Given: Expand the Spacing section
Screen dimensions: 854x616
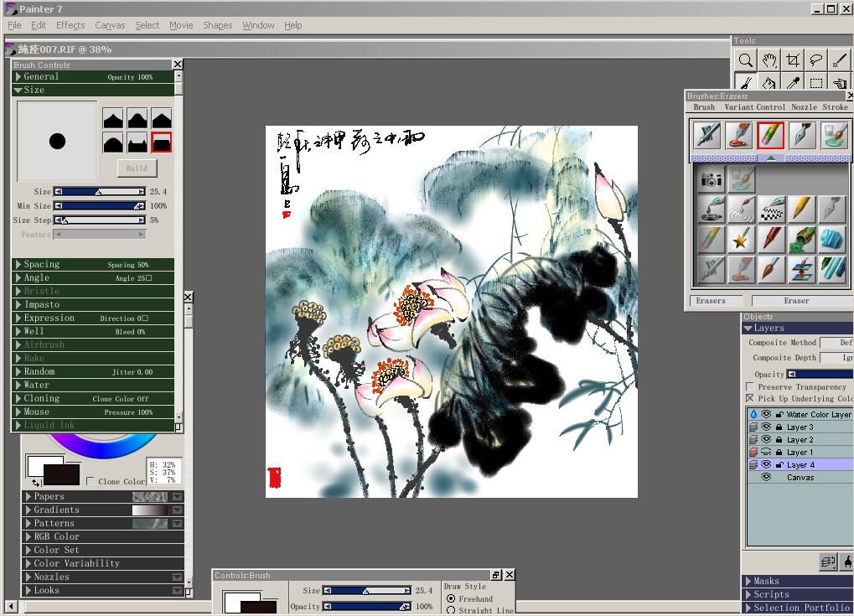Looking at the screenshot, I should pos(92,264).
